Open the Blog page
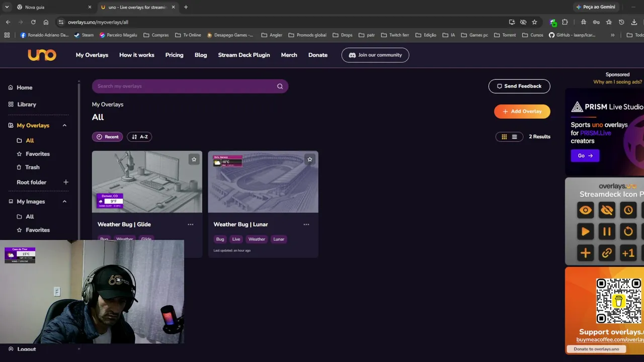 tap(201, 55)
